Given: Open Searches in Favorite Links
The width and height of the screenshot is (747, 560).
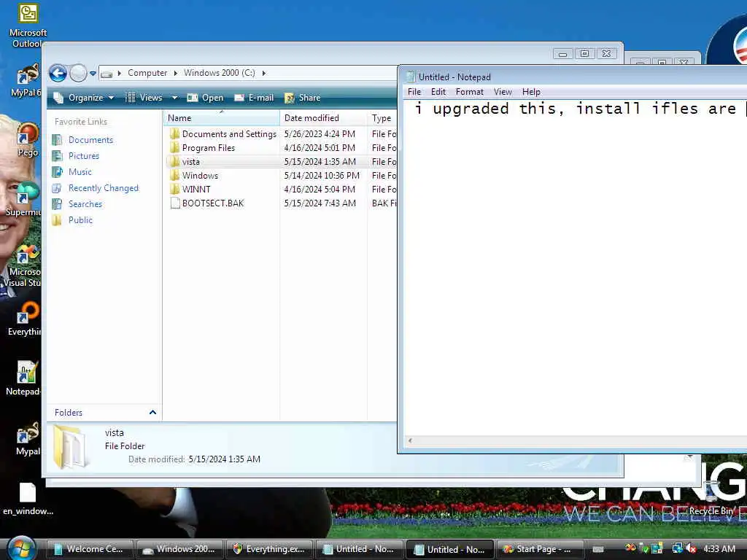Looking at the screenshot, I should pos(85,204).
